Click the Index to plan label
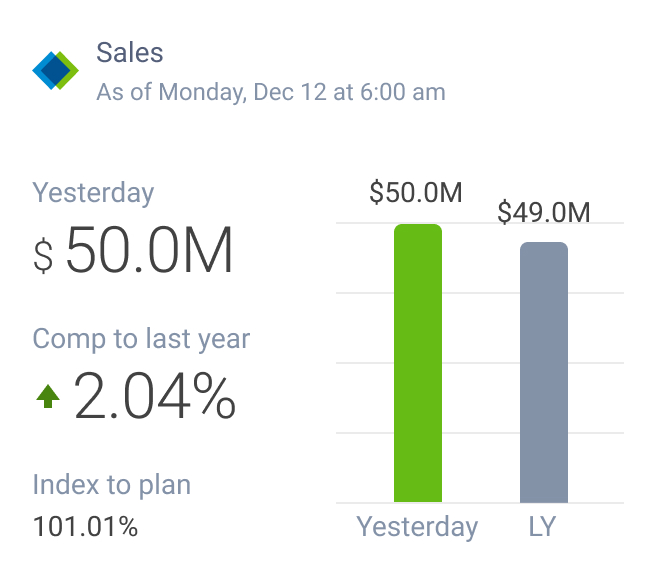 (112, 485)
